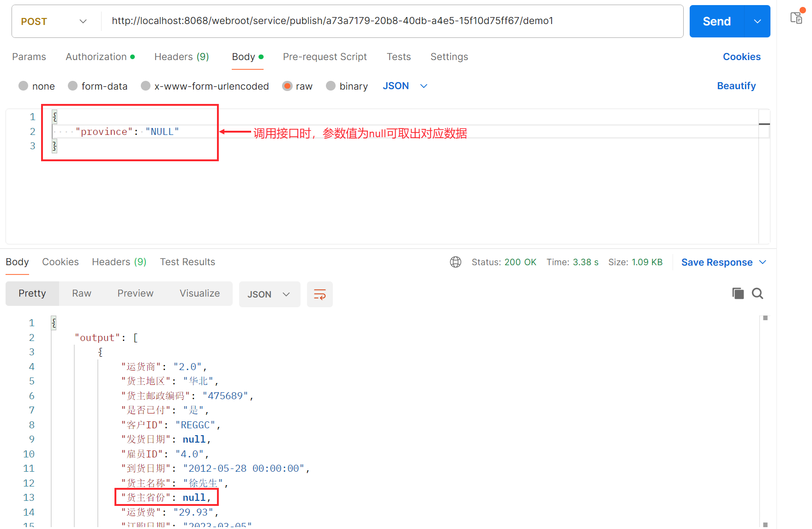This screenshot has height=529, width=812.
Task: Click the response scrollbar track
Action: click(x=765, y=420)
